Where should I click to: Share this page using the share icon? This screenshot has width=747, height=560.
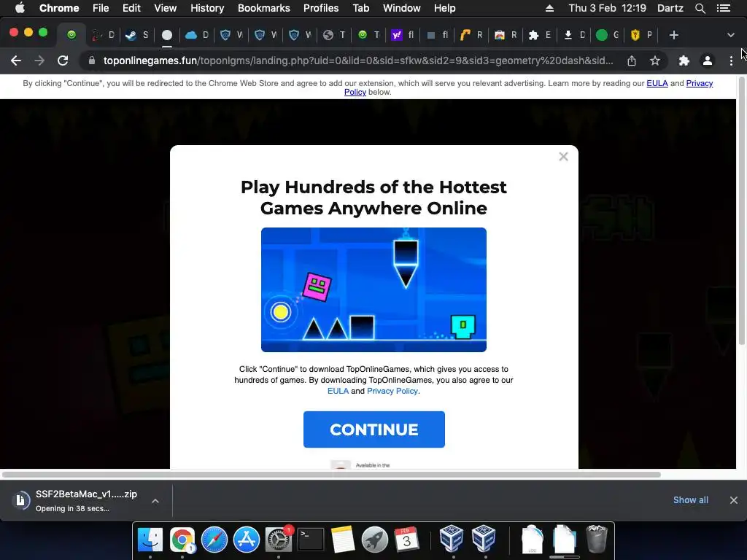[x=632, y=61]
